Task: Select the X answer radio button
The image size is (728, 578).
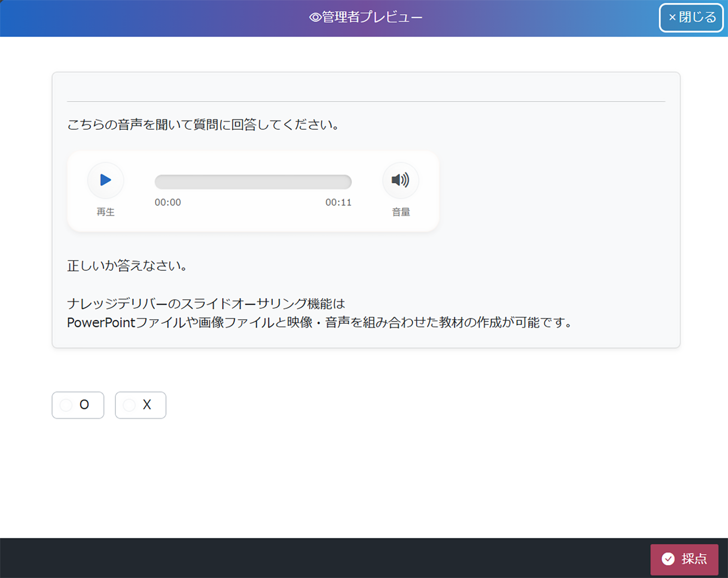Action: click(x=129, y=405)
